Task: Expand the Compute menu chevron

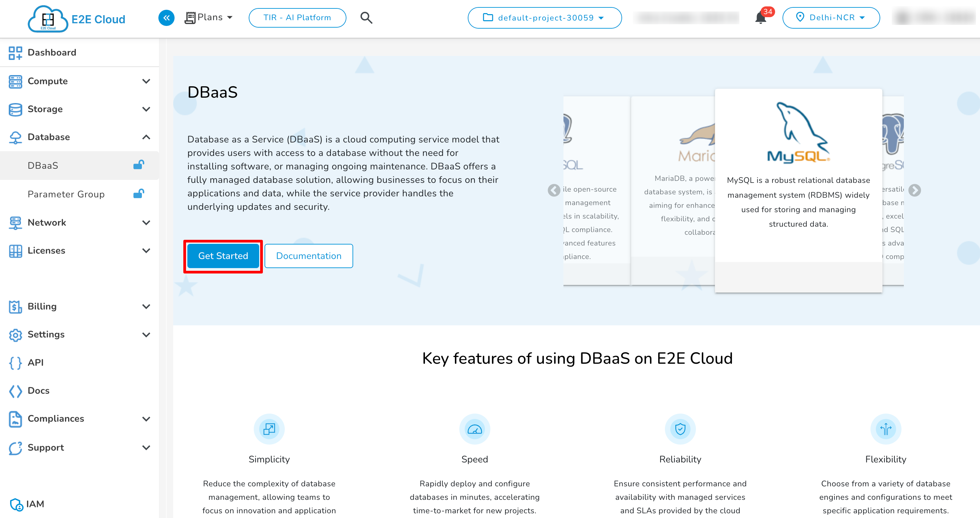Action: tap(146, 82)
